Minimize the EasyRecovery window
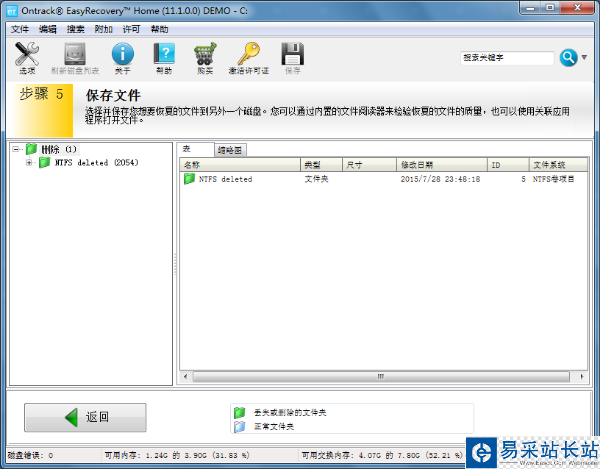Viewport: 600px width, 469px height. pyautogui.click(x=530, y=8)
